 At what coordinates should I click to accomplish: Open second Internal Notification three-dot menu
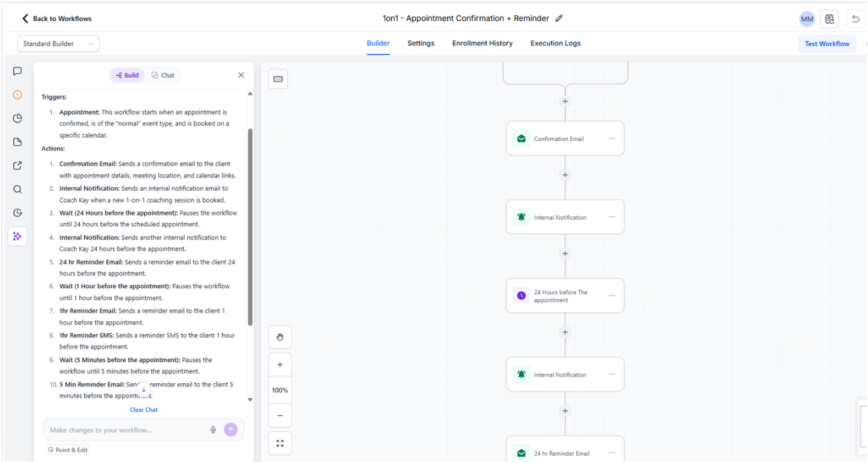point(612,374)
